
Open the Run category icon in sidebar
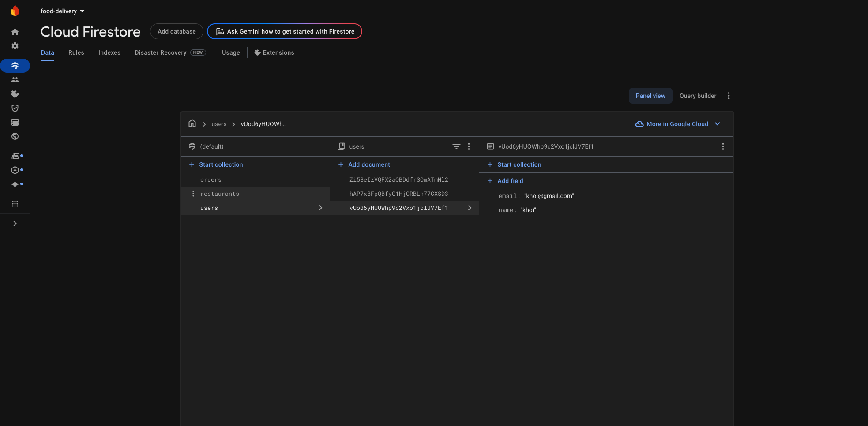[x=15, y=156]
